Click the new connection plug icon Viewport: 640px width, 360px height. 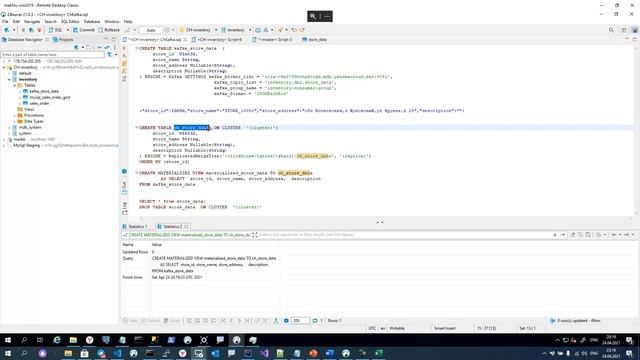pyautogui.click(x=7, y=30)
